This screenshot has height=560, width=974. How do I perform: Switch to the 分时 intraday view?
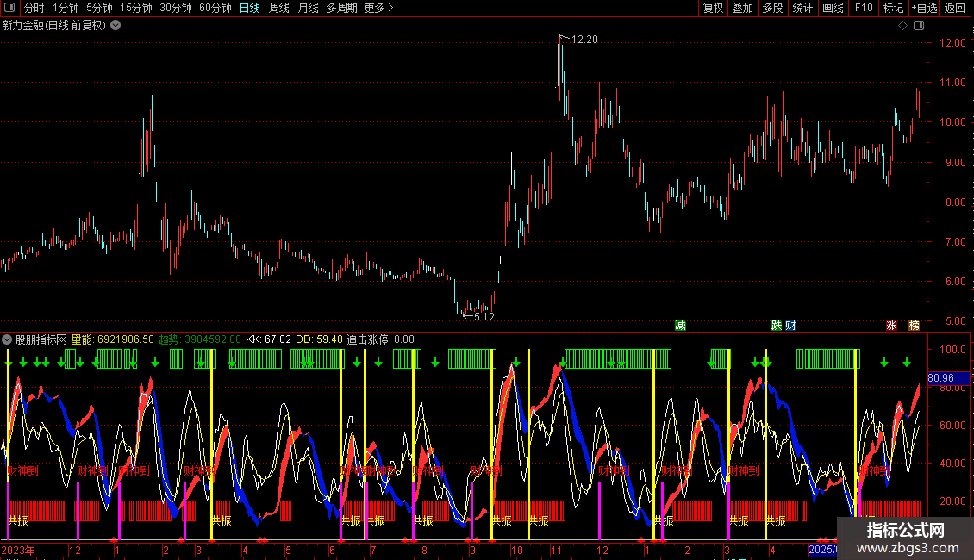(34, 8)
